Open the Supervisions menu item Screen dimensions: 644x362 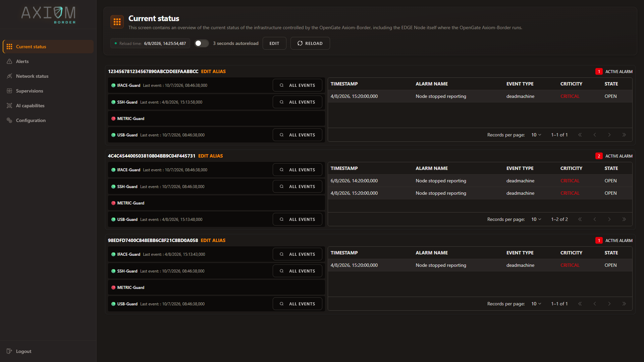48,91
